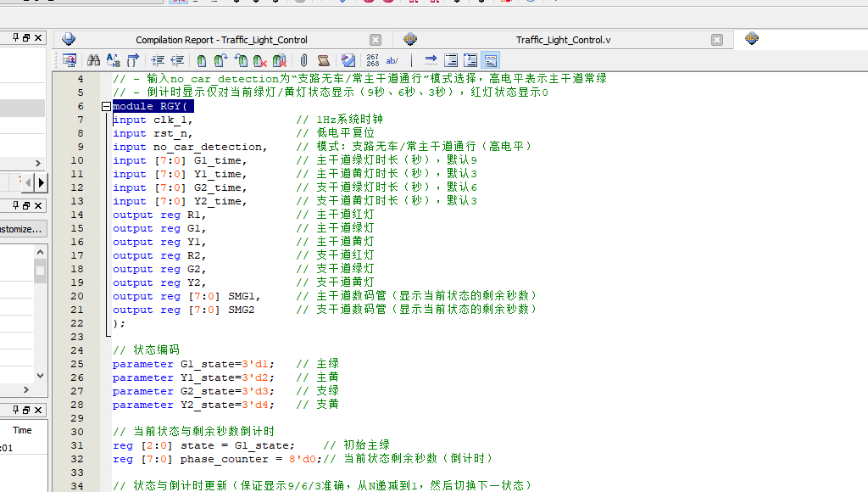This screenshot has width=868, height=492.
Task: Toggle the highlighted rightmost toolbar icon
Action: (491, 60)
